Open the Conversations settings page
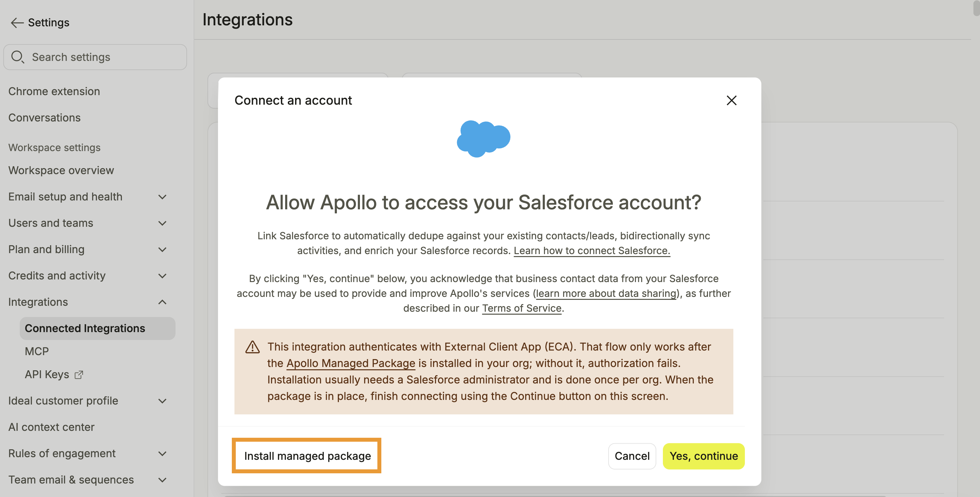 coord(44,118)
